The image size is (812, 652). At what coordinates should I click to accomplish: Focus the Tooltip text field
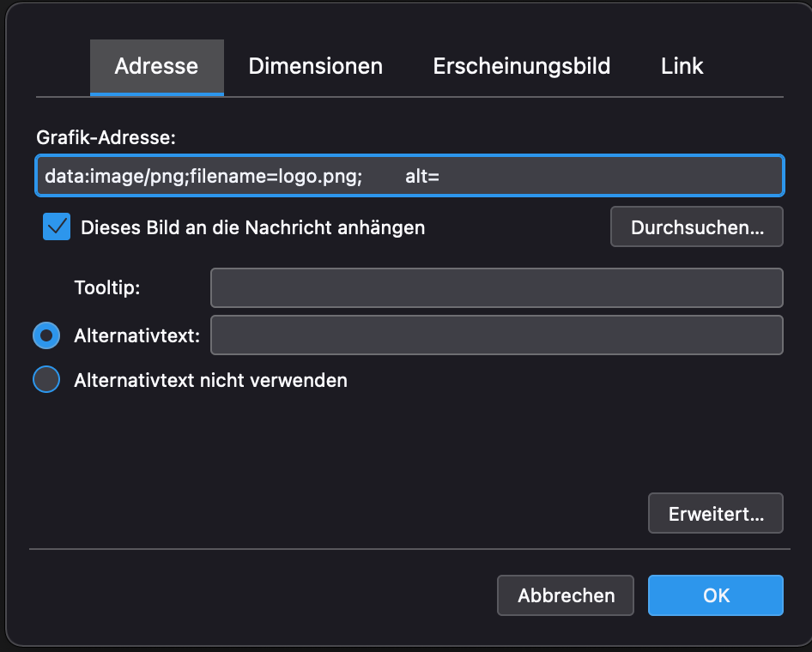496,287
